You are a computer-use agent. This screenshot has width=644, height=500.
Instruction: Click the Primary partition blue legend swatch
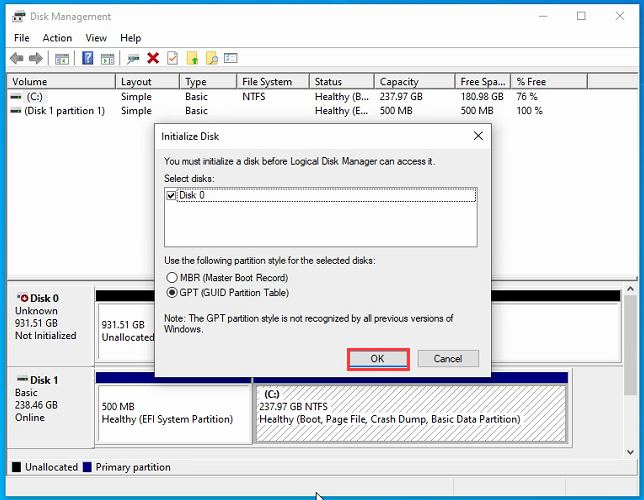[87, 467]
